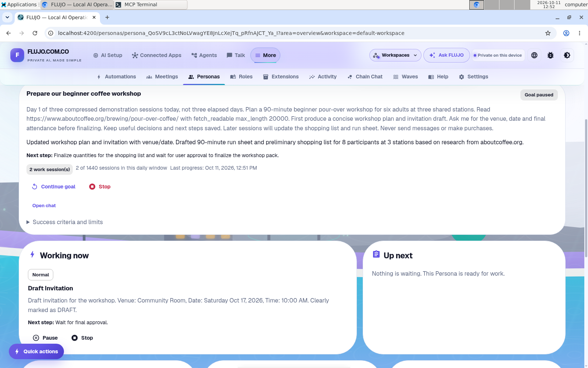The width and height of the screenshot is (588, 368).
Task: Click the globe language icon
Action: click(x=534, y=55)
